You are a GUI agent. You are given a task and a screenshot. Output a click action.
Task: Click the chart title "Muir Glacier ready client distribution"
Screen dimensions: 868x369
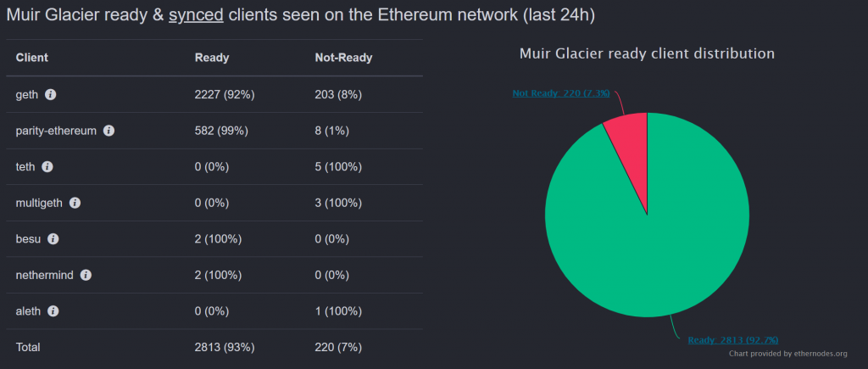[x=647, y=53]
